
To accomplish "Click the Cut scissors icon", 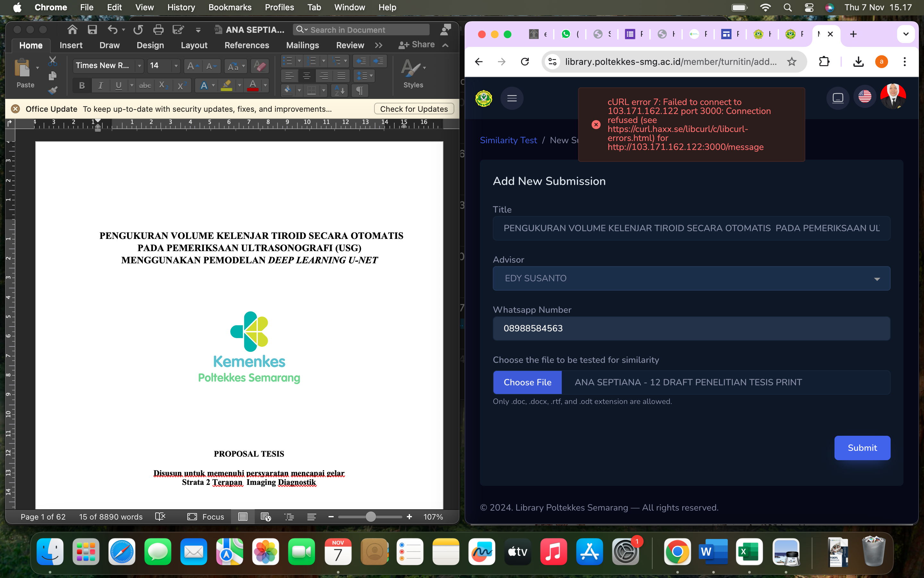I will pyautogui.click(x=53, y=61).
